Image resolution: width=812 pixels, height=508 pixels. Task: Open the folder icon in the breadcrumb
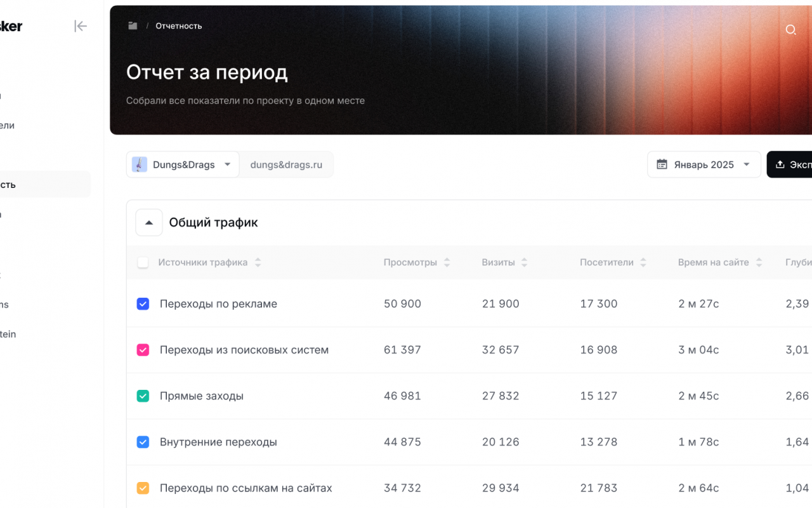(x=133, y=26)
